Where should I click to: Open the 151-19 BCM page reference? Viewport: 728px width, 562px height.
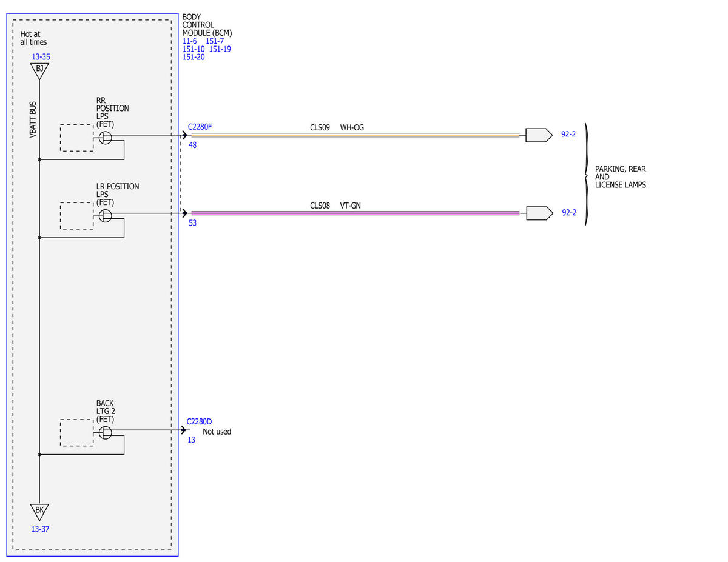[220, 49]
